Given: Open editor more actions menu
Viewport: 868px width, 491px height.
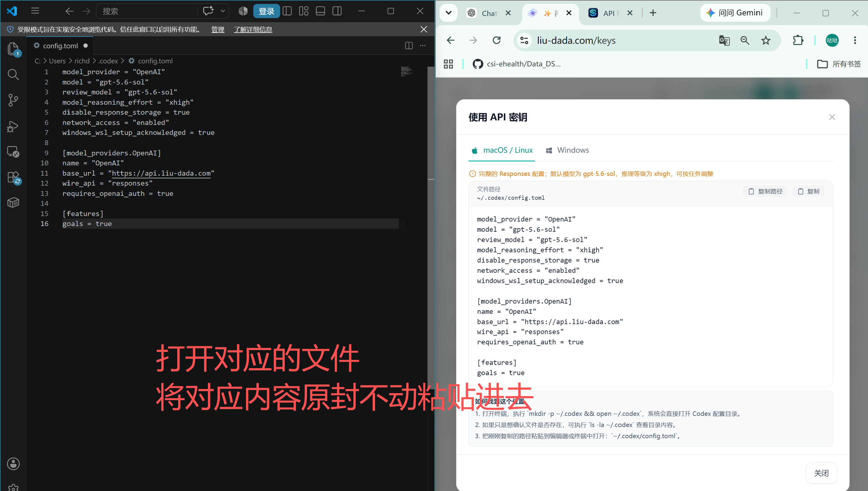Looking at the screenshot, I should click(423, 46).
